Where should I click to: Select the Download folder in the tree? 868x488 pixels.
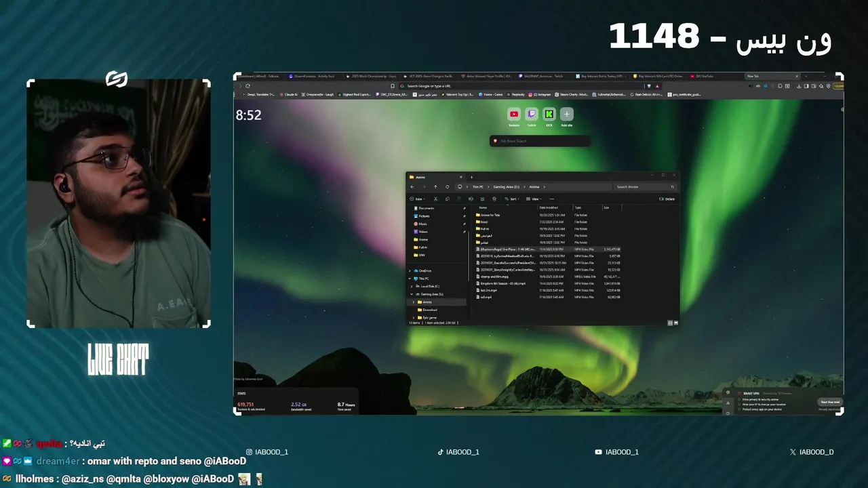point(427,310)
